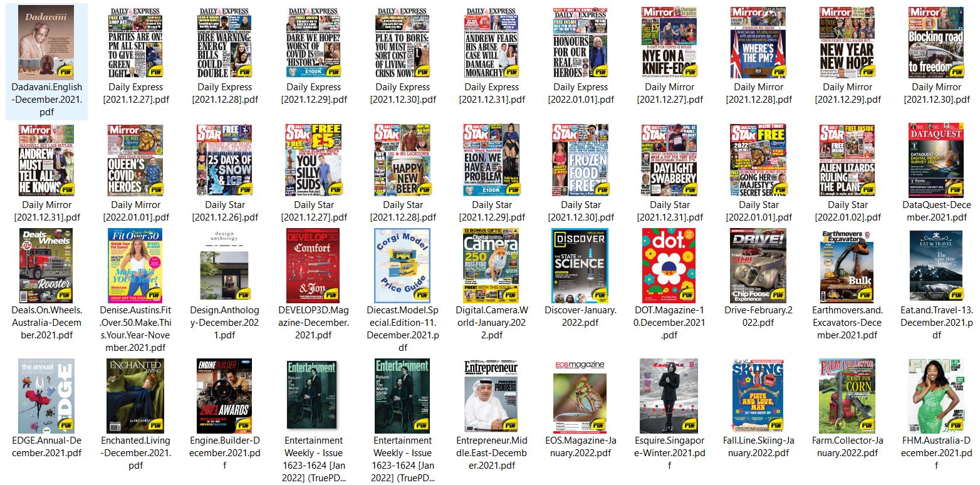
Task: Select Daily Star 2021.12.27 PDF cover
Action: [x=313, y=160]
